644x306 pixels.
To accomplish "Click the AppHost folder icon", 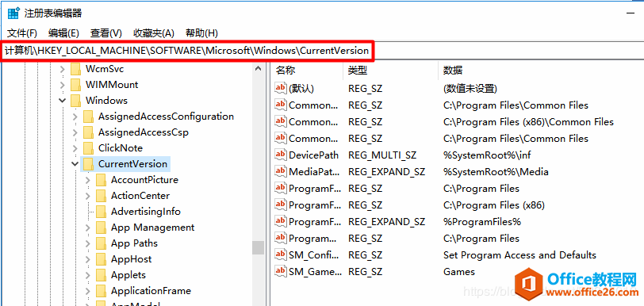I will click(101, 259).
